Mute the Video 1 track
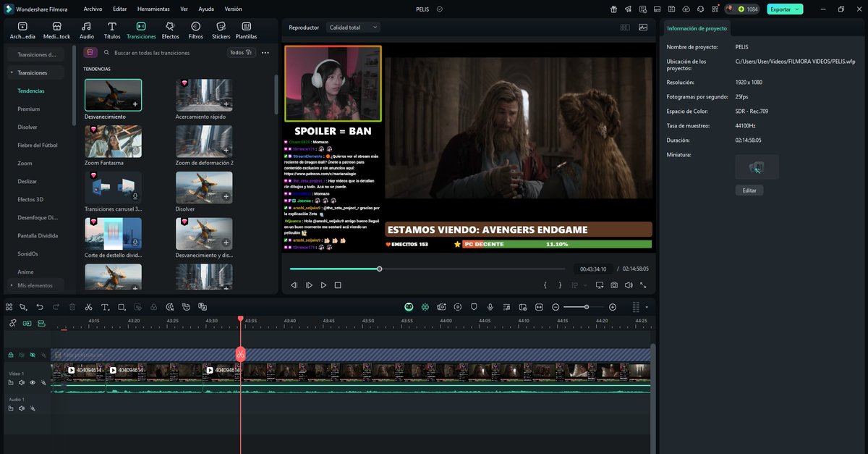The width and height of the screenshot is (868, 454). pyautogui.click(x=22, y=382)
